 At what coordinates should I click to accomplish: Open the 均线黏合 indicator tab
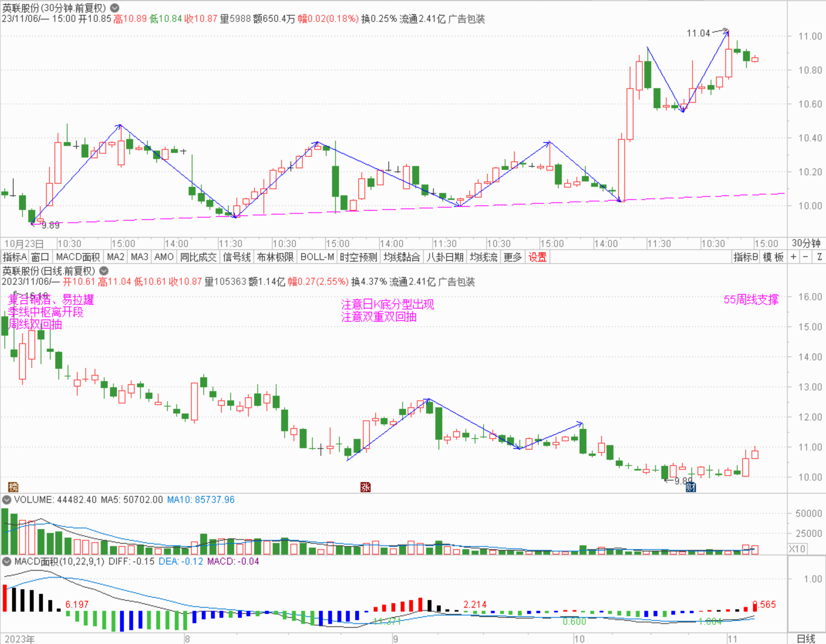click(402, 257)
